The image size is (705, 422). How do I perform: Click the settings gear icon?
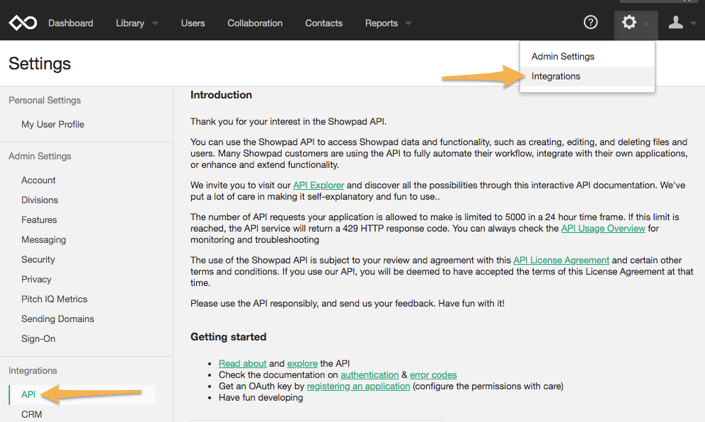click(x=629, y=22)
